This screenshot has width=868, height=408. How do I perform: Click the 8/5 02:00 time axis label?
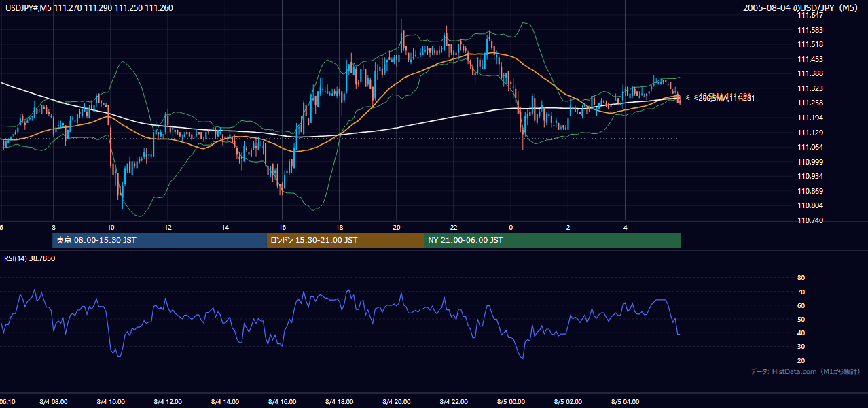(x=568, y=402)
